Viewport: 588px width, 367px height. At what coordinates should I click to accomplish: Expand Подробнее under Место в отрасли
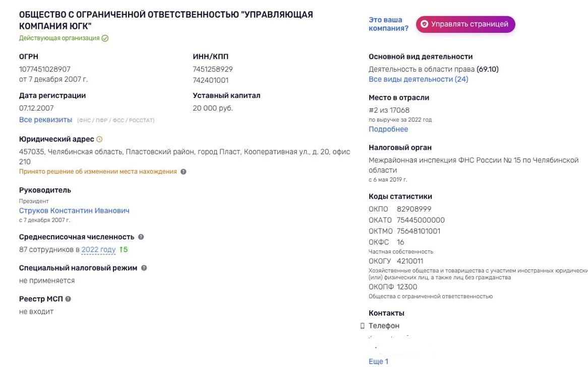pos(388,129)
